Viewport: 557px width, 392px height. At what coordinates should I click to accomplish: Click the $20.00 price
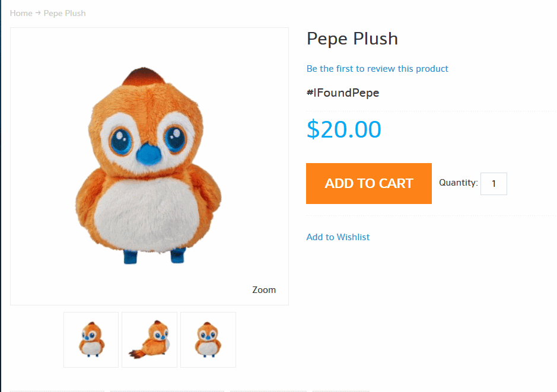click(x=344, y=129)
